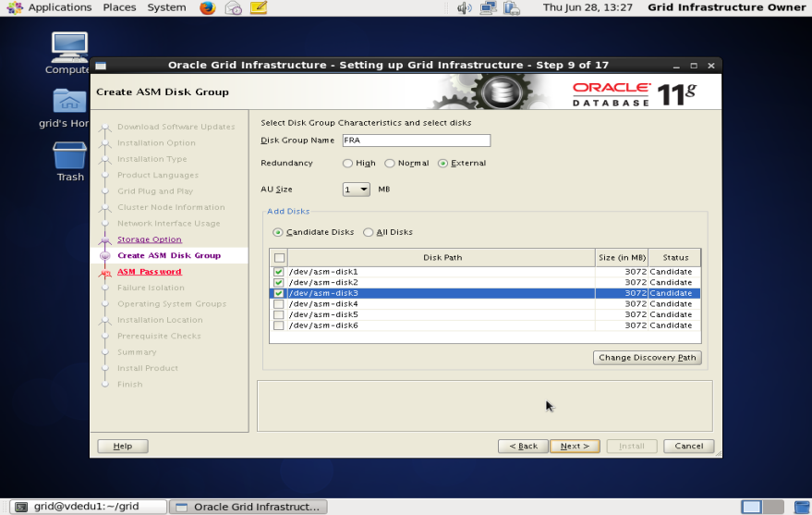Click the clipboard tray icon beside network

[x=511, y=7]
